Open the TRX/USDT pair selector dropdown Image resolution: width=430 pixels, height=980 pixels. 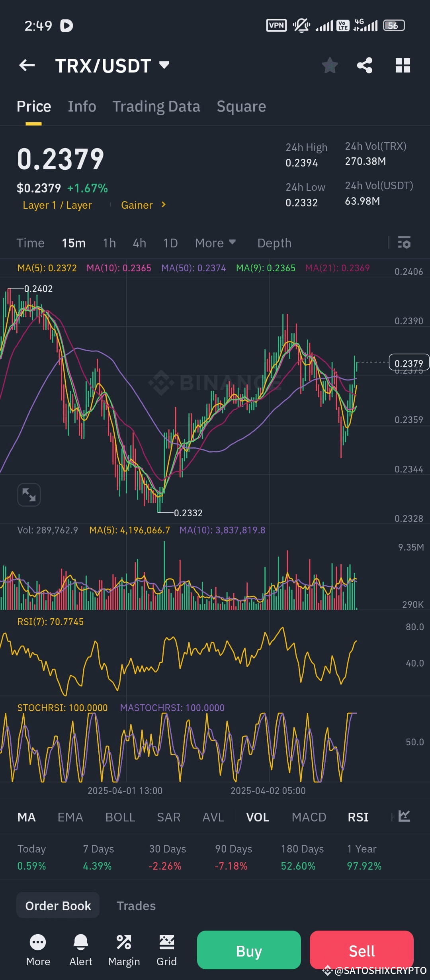[113, 66]
